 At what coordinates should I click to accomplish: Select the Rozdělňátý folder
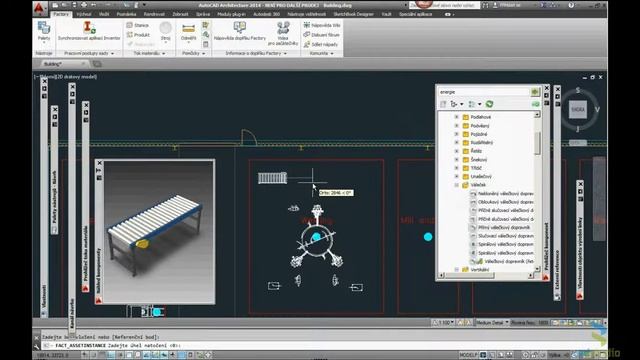pyautogui.click(x=478, y=143)
